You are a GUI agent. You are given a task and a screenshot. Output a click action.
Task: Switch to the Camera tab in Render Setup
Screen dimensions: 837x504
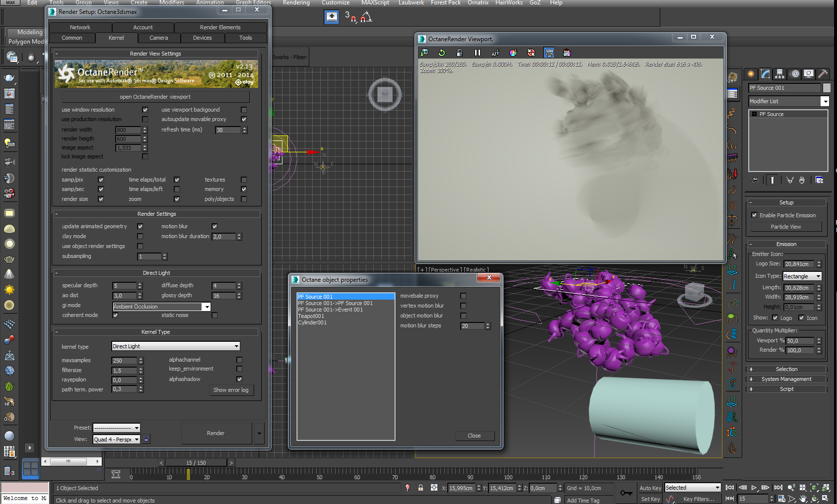pos(159,38)
